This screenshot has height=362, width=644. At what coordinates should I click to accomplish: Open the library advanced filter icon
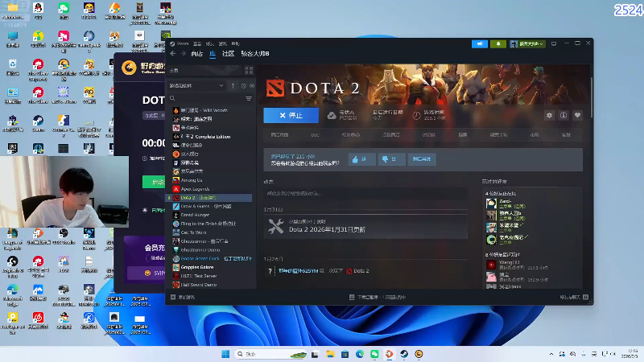tap(249, 98)
